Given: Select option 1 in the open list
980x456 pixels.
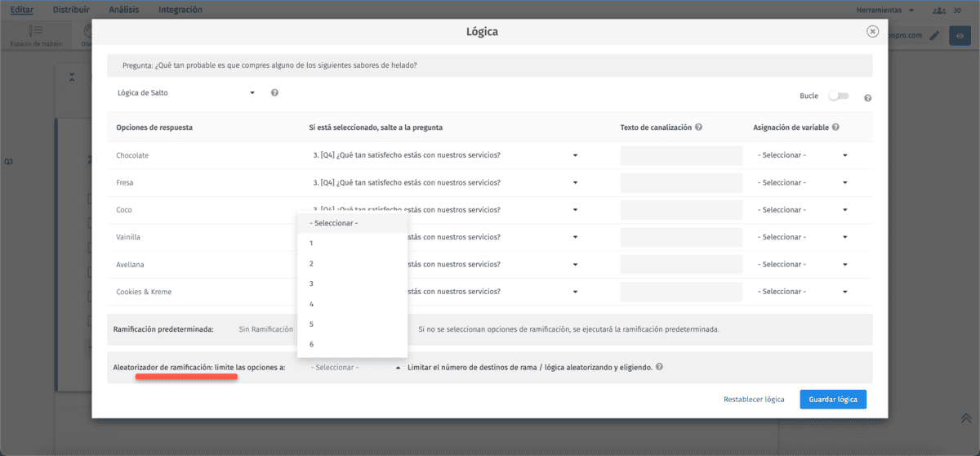Looking at the screenshot, I should 352,244.
